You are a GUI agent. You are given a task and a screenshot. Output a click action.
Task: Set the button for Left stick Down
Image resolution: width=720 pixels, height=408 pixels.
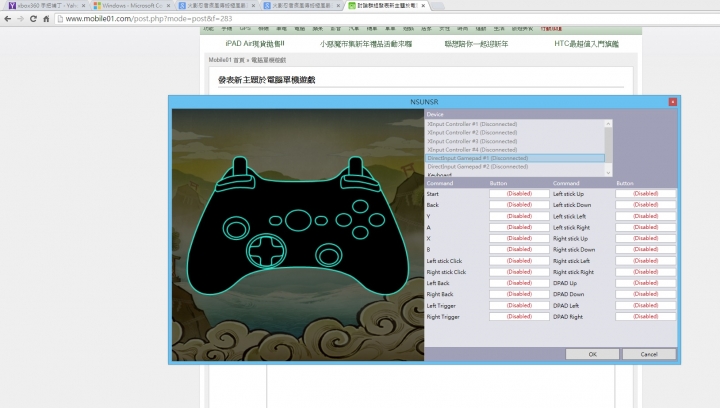coord(646,205)
